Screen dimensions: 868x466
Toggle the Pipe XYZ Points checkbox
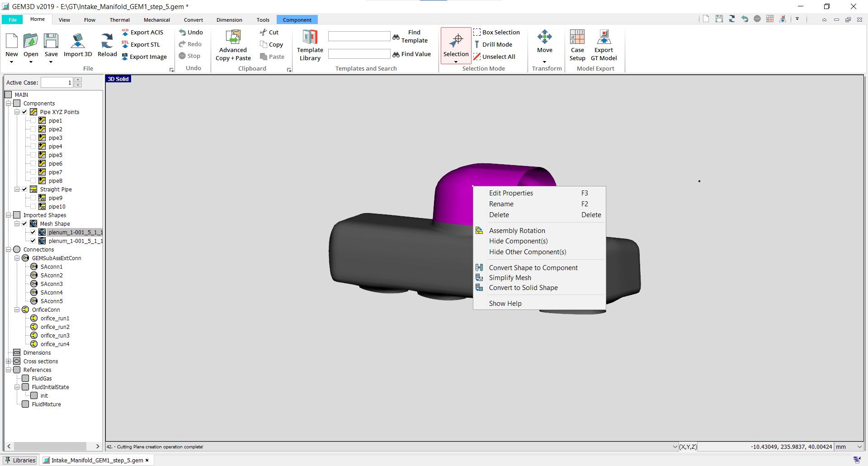(24, 112)
